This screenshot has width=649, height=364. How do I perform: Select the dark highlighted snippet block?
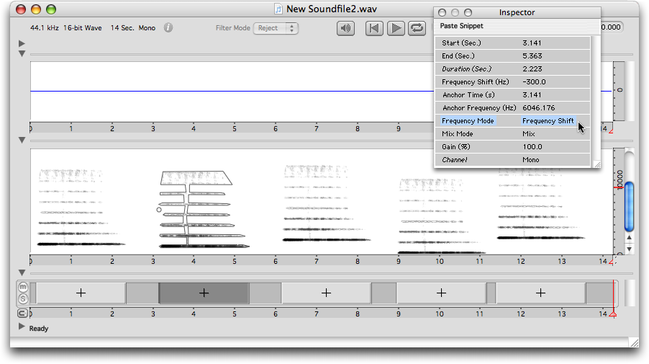pyautogui.click(x=204, y=293)
